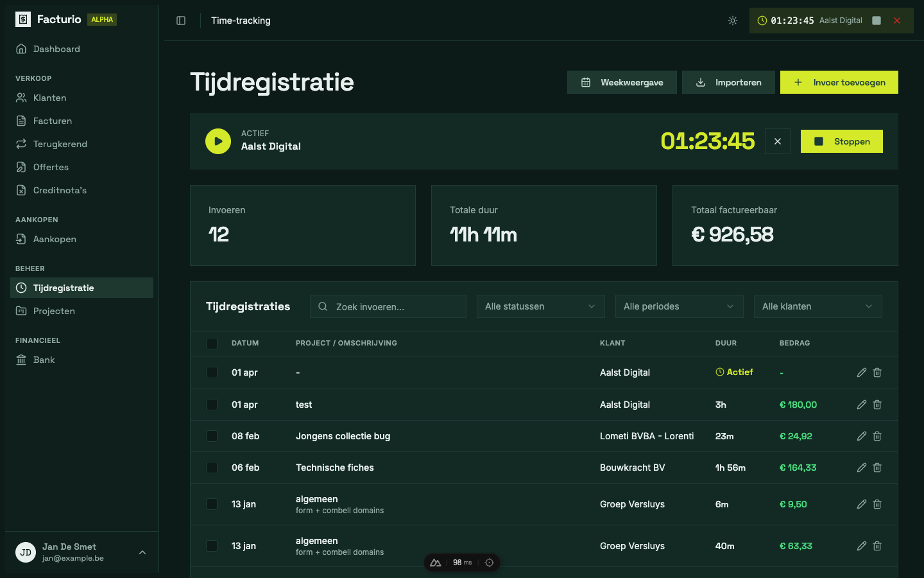The image size is (924, 578).
Task: Edit the active 01 apr entry
Action: click(862, 372)
